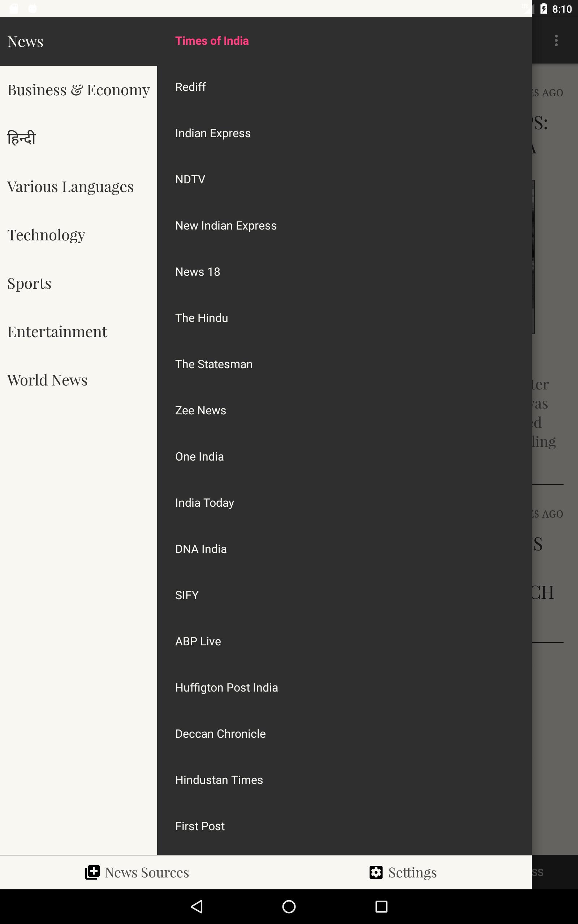Tap the 8:10 clock in status bar
578x924 pixels.
(x=562, y=9)
